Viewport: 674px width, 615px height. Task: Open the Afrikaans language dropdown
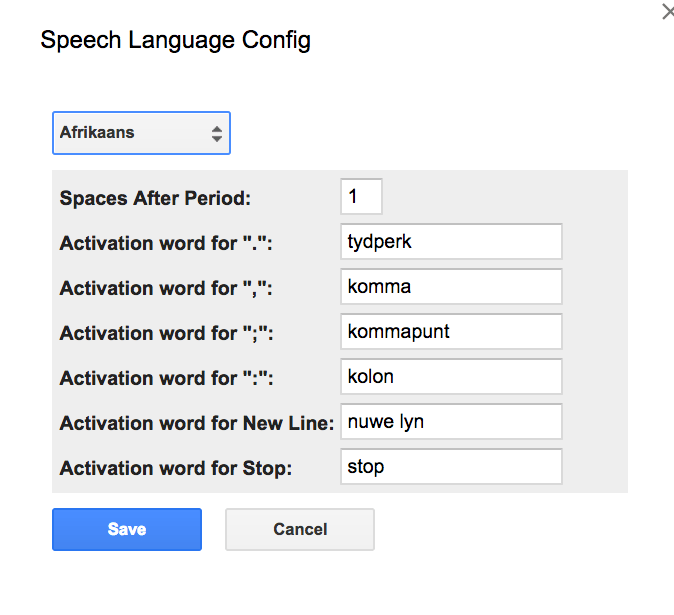pos(141,132)
